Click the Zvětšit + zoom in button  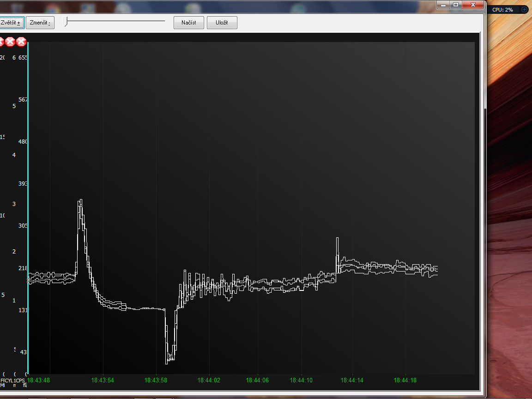point(12,23)
